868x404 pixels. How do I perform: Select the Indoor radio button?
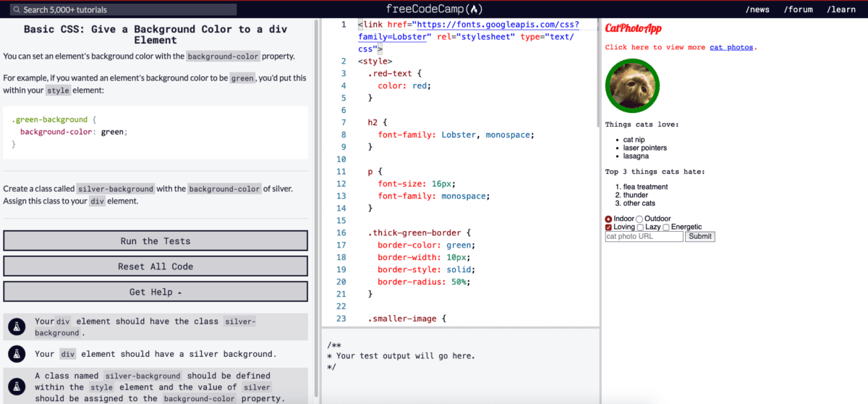coord(609,219)
